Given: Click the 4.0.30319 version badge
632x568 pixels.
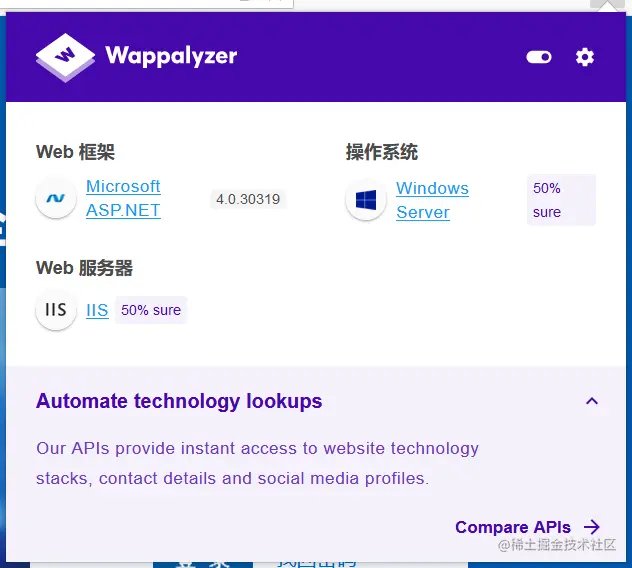Looking at the screenshot, I should 248,199.
